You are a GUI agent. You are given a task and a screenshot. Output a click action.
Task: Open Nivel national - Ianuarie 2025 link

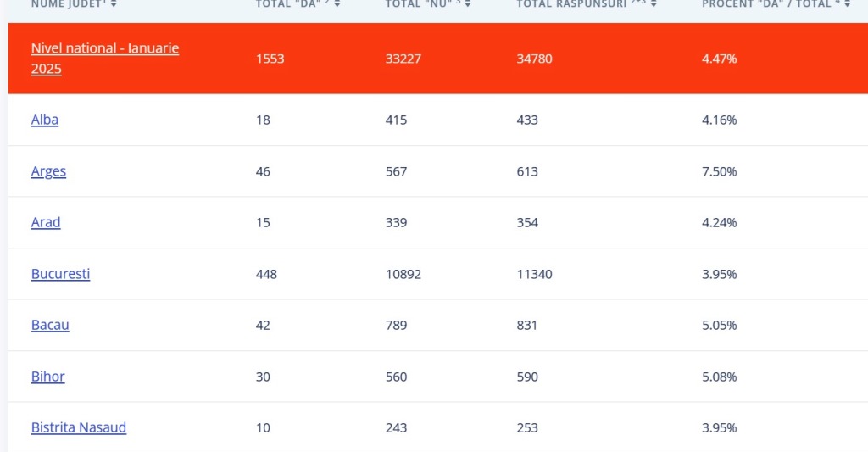pyautogui.click(x=105, y=59)
